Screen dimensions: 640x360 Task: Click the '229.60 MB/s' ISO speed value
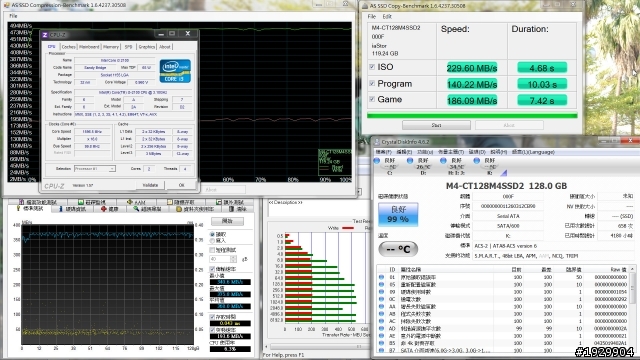472,68
